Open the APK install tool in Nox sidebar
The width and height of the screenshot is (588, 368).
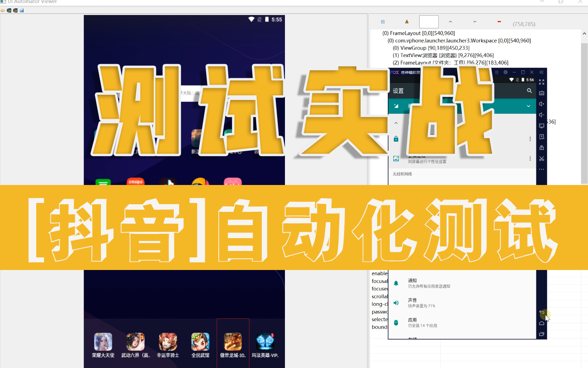pos(541,137)
